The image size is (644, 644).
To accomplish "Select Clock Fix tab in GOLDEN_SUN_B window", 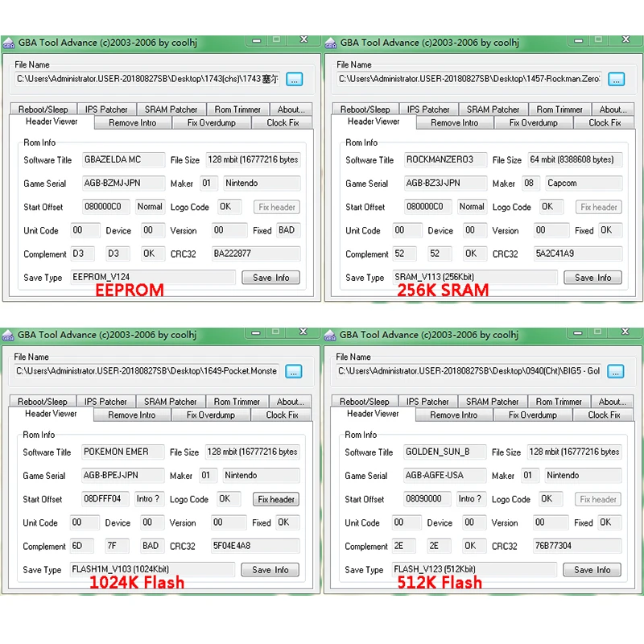I will coord(604,415).
